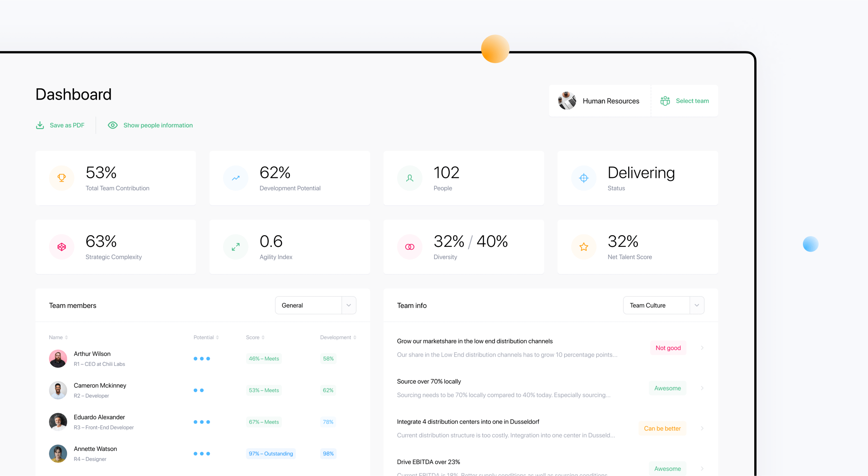This screenshot has height=476, width=868.
Task: Open Arthur Wilson's name entry
Action: pos(92,354)
